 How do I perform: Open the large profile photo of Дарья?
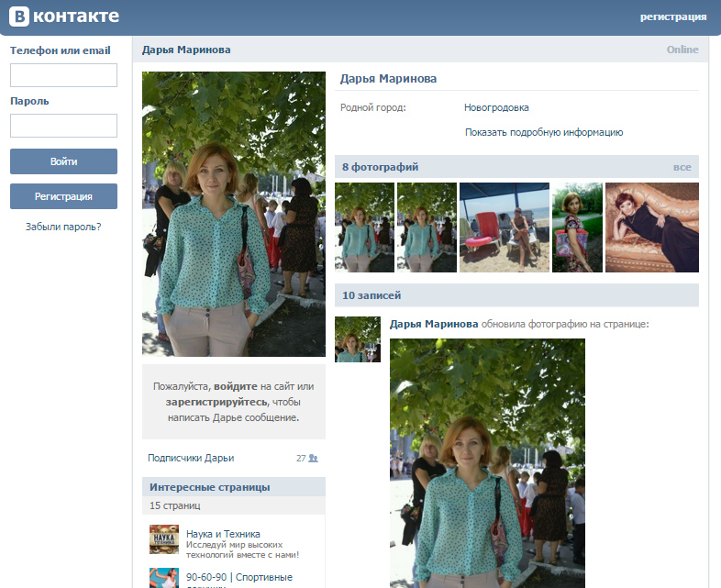(x=234, y=214)
